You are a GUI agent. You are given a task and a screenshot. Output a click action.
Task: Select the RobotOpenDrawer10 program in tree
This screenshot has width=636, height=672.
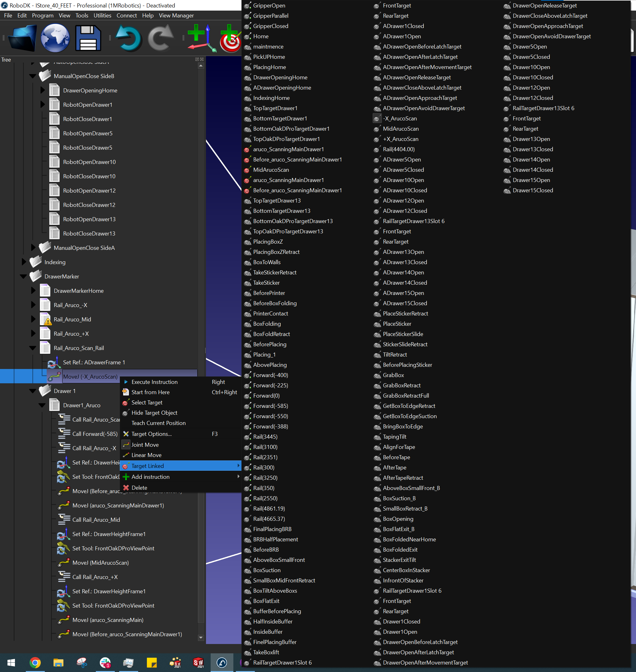tap(89, 162)
